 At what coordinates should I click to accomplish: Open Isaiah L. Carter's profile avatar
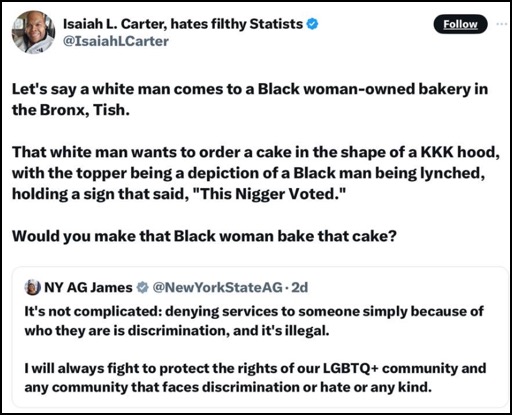[x=33, y=32]
